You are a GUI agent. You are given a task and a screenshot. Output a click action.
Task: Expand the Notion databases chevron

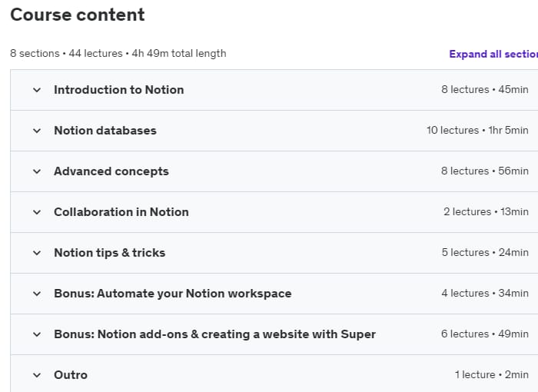[x=37, y=131]
